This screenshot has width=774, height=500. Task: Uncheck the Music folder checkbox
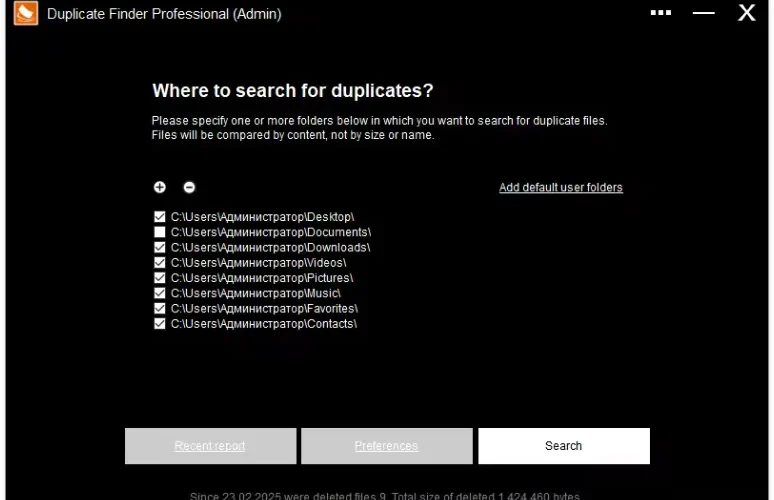click(159, 293)
